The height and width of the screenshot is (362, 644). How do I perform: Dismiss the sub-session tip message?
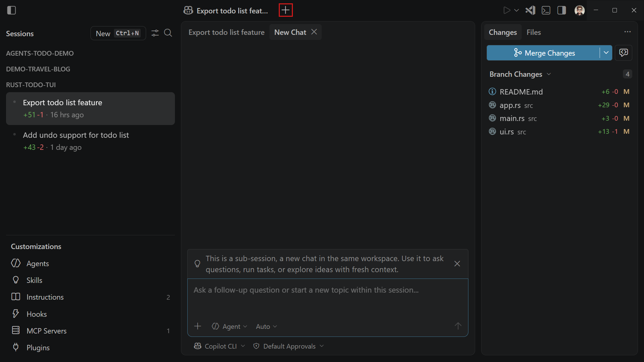(457, 263)
